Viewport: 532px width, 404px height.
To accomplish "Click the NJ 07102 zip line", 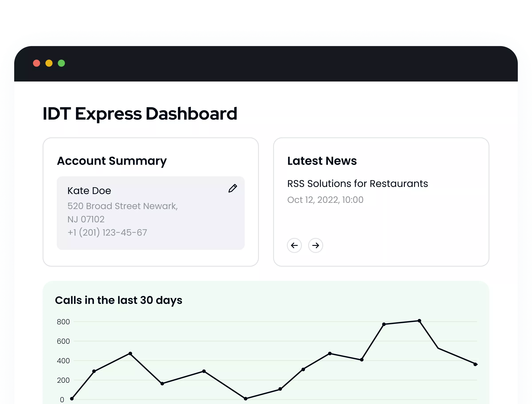I will coord(86,219).
